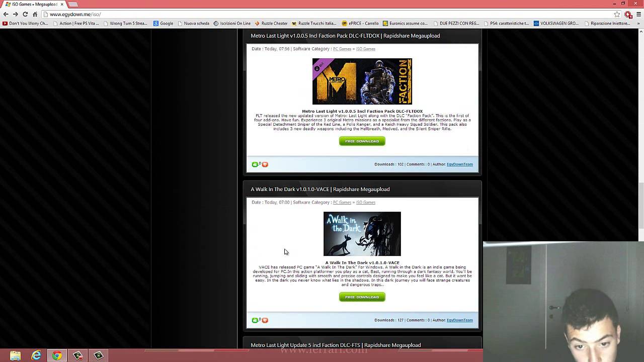The width and height of the screenshot is (644, 362).
Task: Click bold heading 'A Walk In The Dark v1.0.1.0-VACE'
Action: click(x=362, y=262)
